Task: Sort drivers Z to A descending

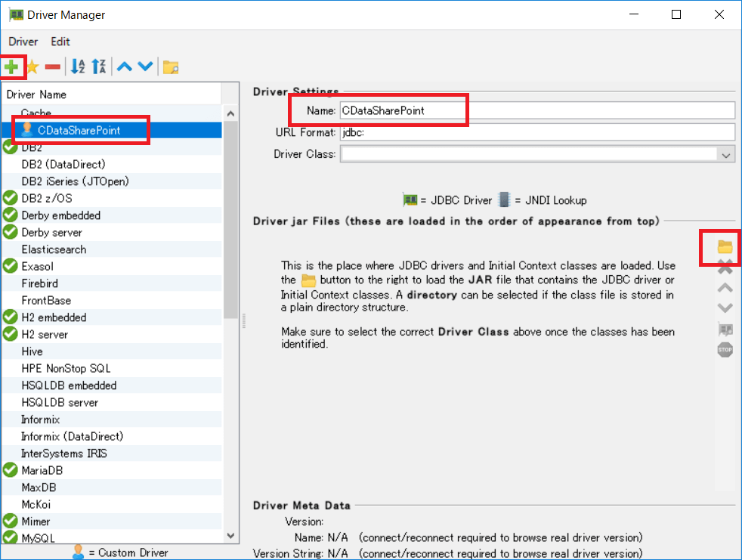Action: (x=98, y=67)
